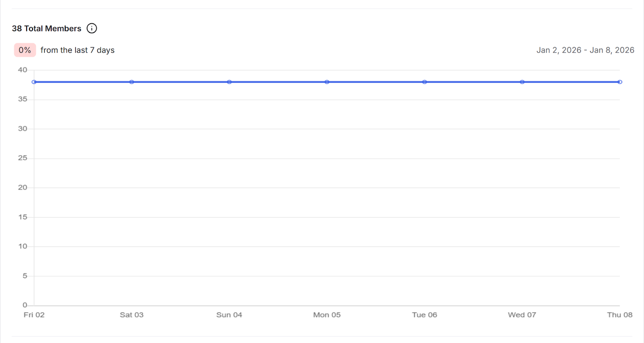Click the Fri 02 data point marker
Screen dimensions: 644x343
(x=34, y=82)
